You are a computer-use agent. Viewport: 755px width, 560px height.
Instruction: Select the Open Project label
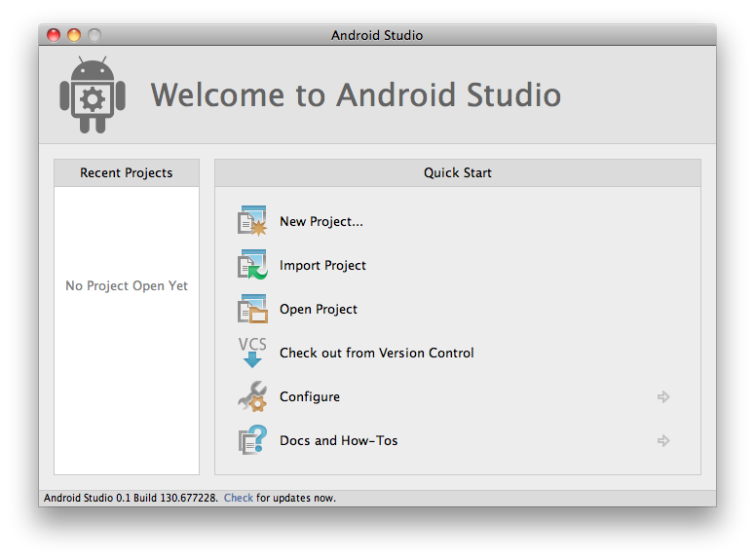(x=319, y=309)
